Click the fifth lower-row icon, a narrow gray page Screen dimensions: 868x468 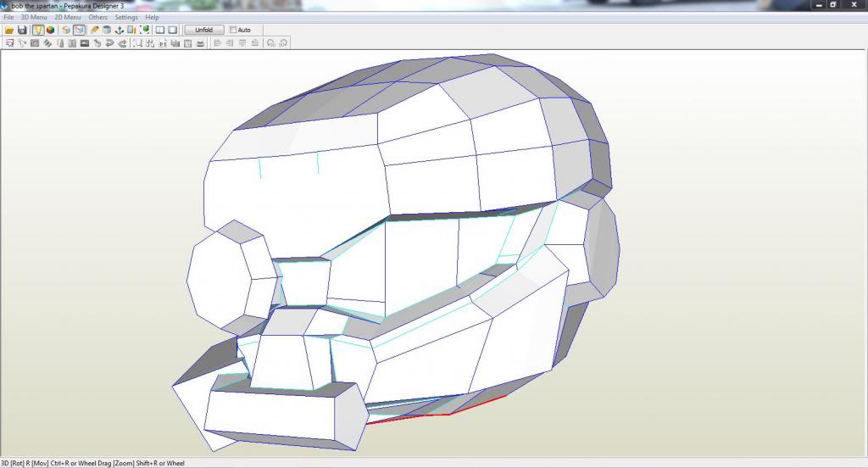pyautogui.click(x=60, y=43)
